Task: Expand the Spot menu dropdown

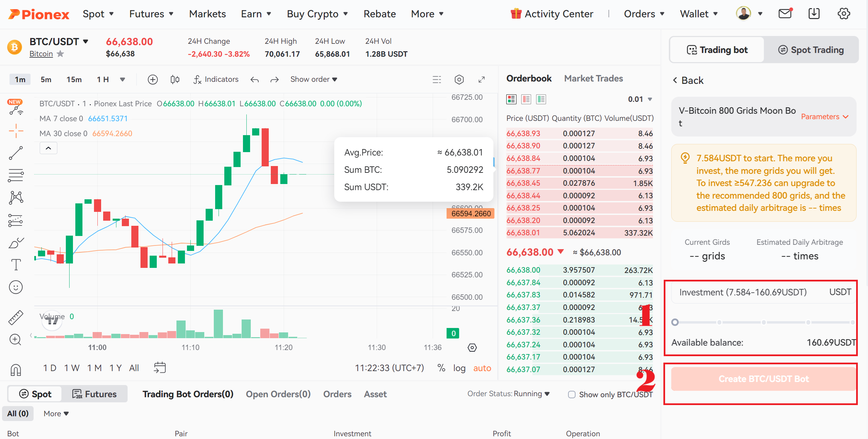Action: 98,14
